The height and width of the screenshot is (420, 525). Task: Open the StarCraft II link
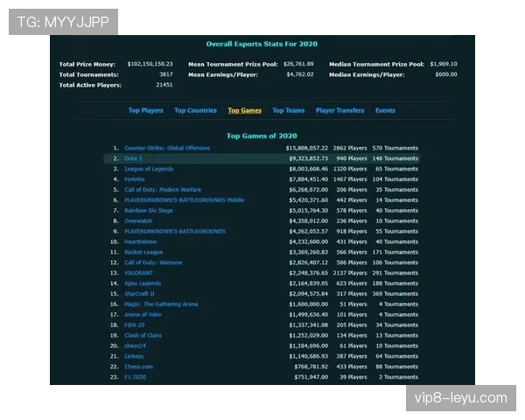[139, 294]
